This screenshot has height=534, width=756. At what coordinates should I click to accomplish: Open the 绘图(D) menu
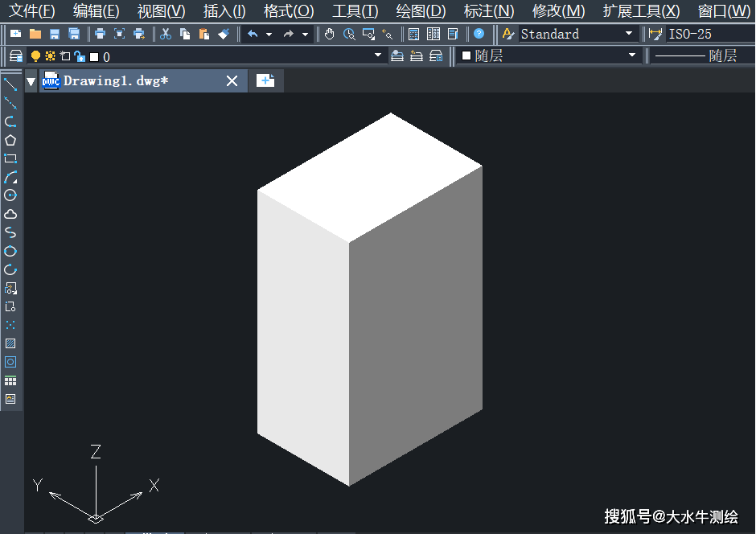coord(421,10)
